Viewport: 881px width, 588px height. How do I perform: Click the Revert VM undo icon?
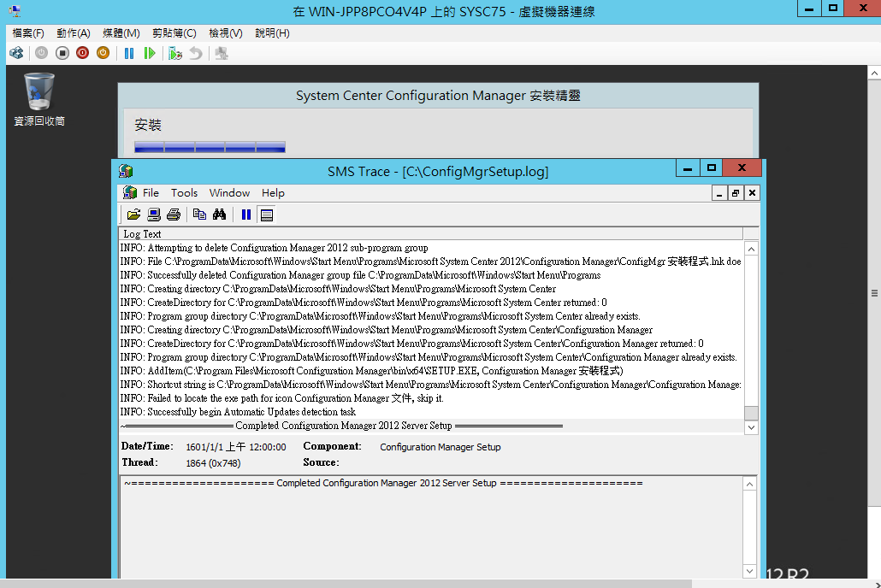tap(196, 53)
